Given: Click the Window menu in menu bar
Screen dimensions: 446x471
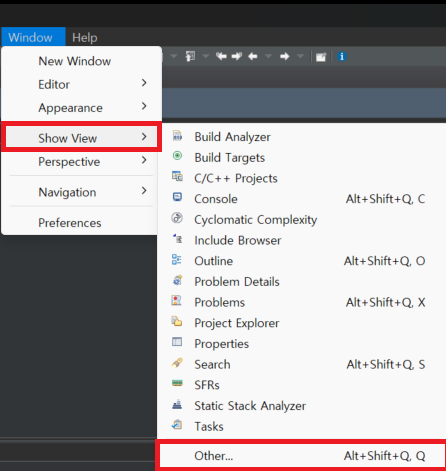Looking at the screenshot, I should pyautogui.click(x=33, y=37).
